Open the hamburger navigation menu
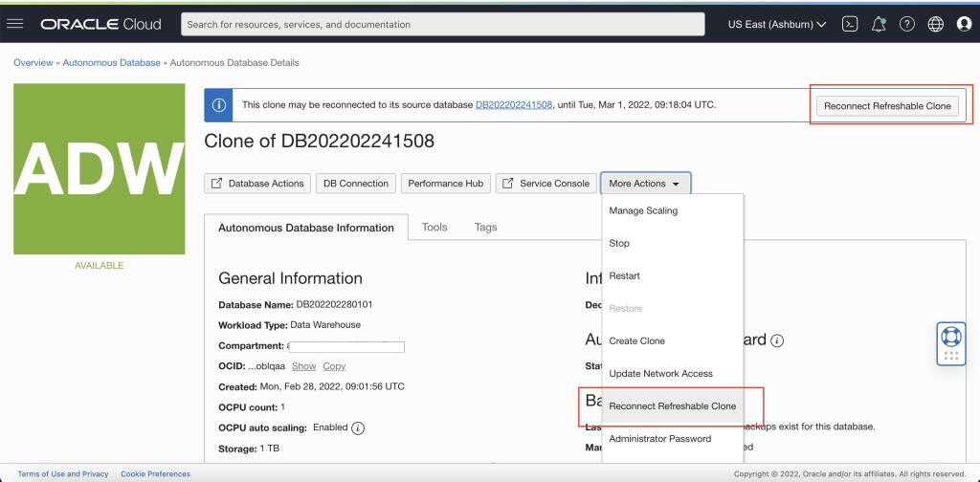The image size is (980, 482). 15,24
